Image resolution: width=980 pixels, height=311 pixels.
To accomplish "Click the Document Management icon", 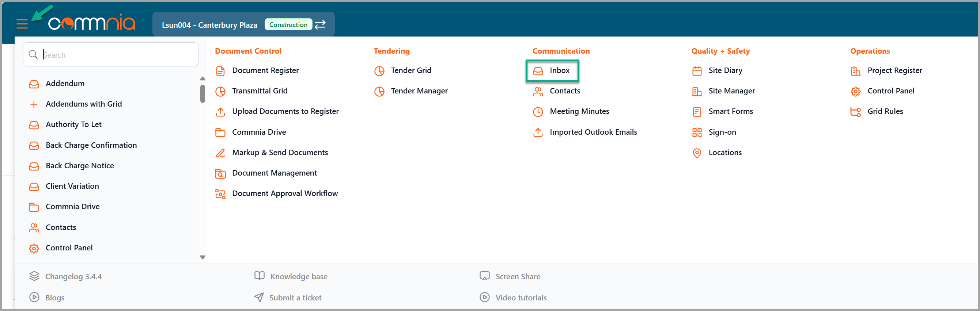I will tap(220, 173).
